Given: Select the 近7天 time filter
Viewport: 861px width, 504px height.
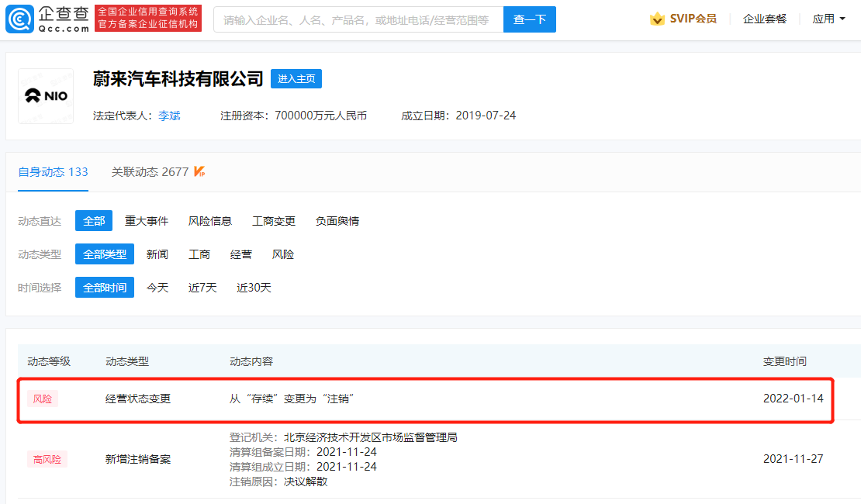Looking at the screenshot, I should tap(202, 287).
